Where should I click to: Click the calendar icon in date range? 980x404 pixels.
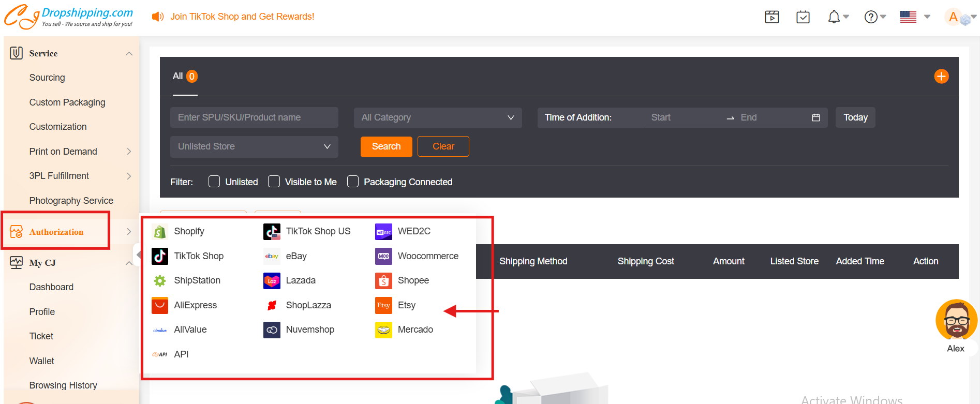(816, 117)
